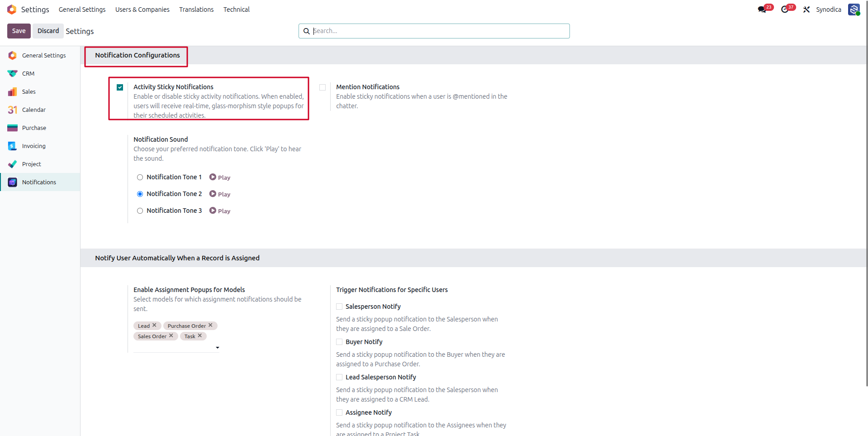The image size is (868, 436).
Task: Click the CRM sidebar icon
Action: (12, 73)
